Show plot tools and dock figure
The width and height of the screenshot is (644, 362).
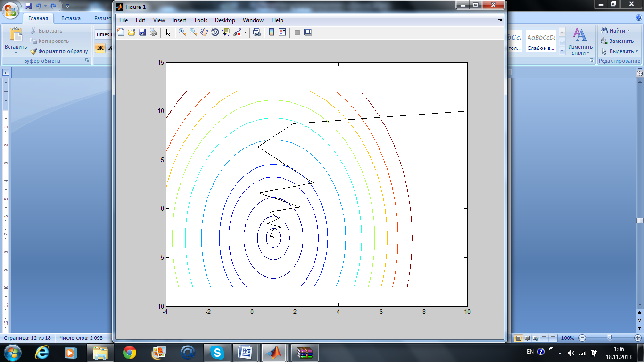[308, 33]
